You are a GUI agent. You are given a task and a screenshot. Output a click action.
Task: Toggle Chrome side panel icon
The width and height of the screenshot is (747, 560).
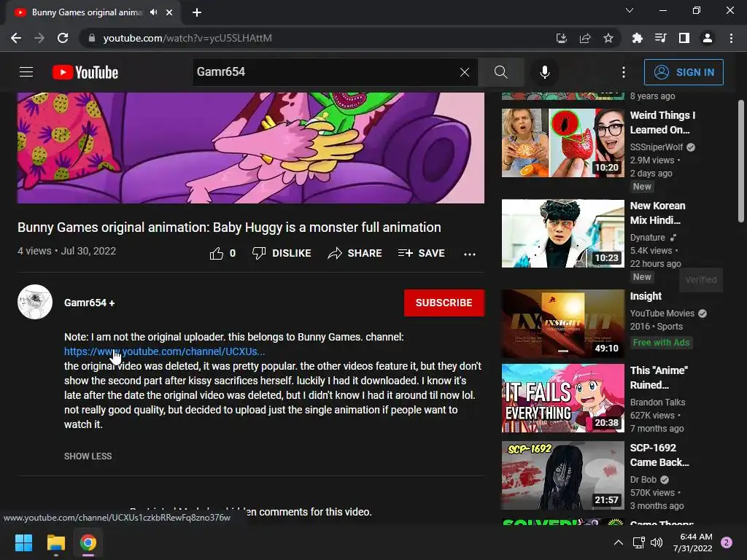click(x=684, y=38)
